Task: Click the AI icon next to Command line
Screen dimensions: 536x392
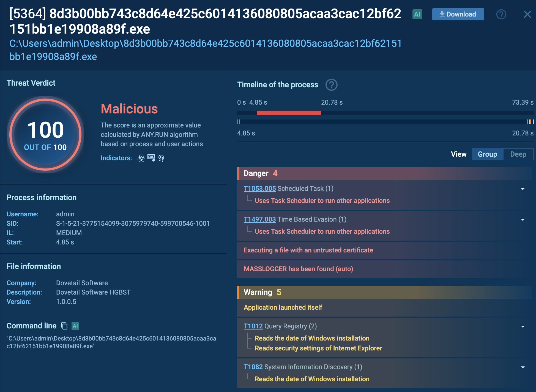Action: pyautogui.click(x=75, y=326)
